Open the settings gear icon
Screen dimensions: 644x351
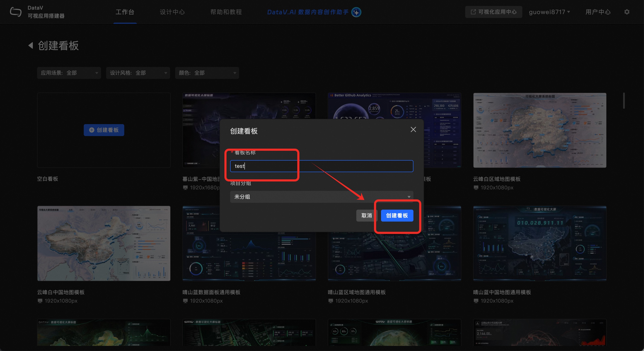click(x=627, y=12)
